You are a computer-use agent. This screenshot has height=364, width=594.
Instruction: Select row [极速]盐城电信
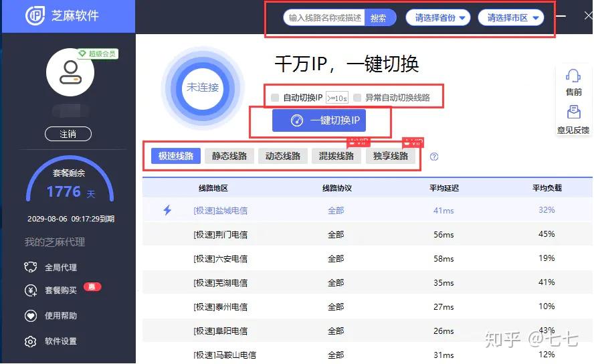[367, 210]
